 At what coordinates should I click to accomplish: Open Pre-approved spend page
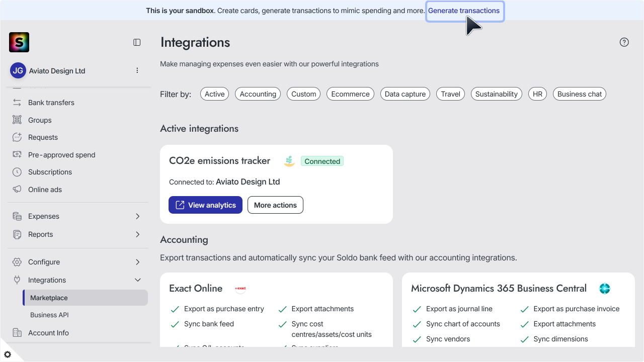tap(62, 155)
